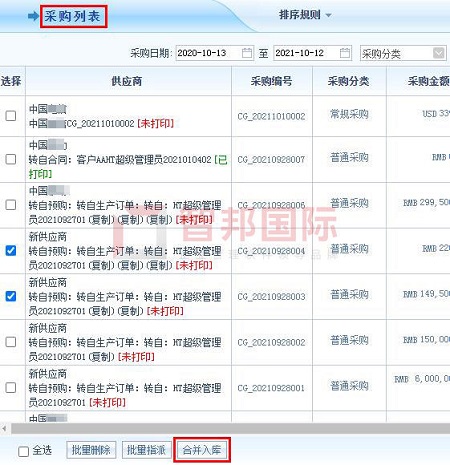Click the horizontal scrollbar track
Viewport: 450px width, 465px height.
230,428
